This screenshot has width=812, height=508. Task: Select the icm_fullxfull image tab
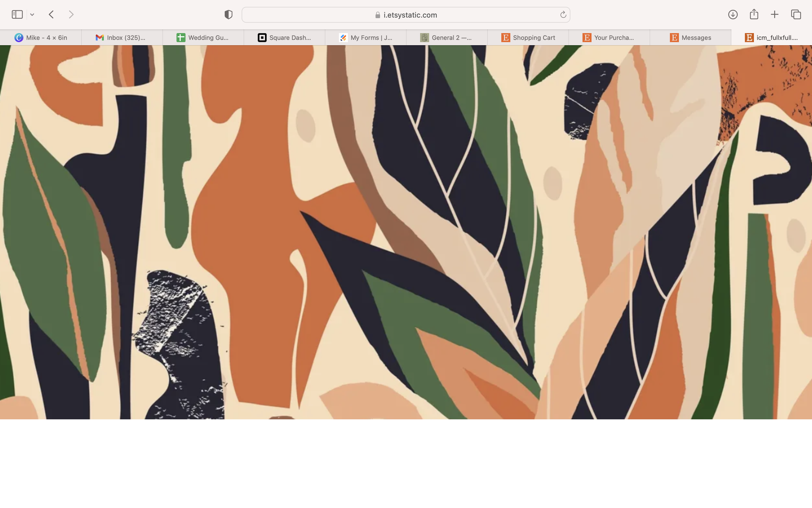coord(772,38)
